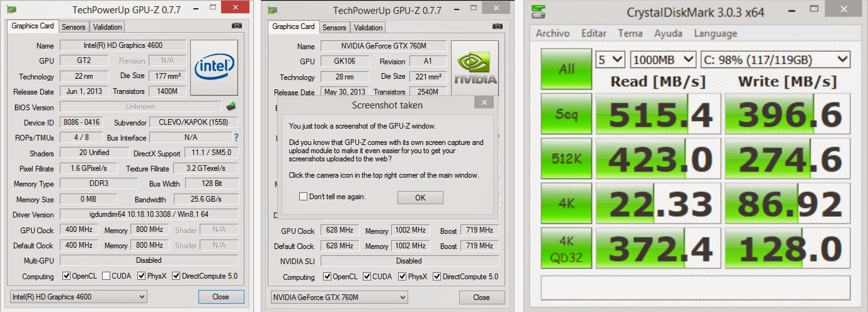Click OK in the Screenshot taken dialog
The width and height of the screenshot is (868, 312).
click(x=420, y=197)
